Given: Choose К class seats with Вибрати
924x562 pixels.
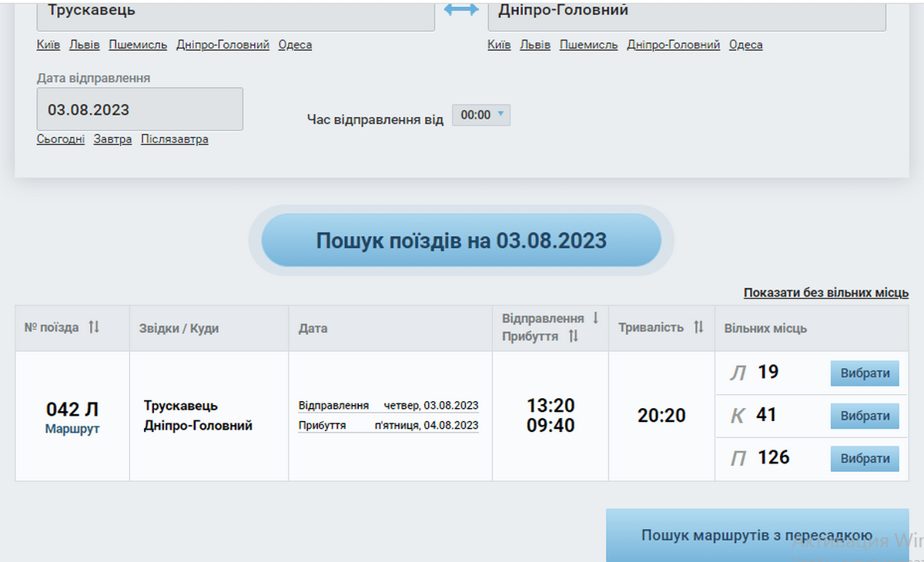Looking at the screenshot, I should point(865,416).
